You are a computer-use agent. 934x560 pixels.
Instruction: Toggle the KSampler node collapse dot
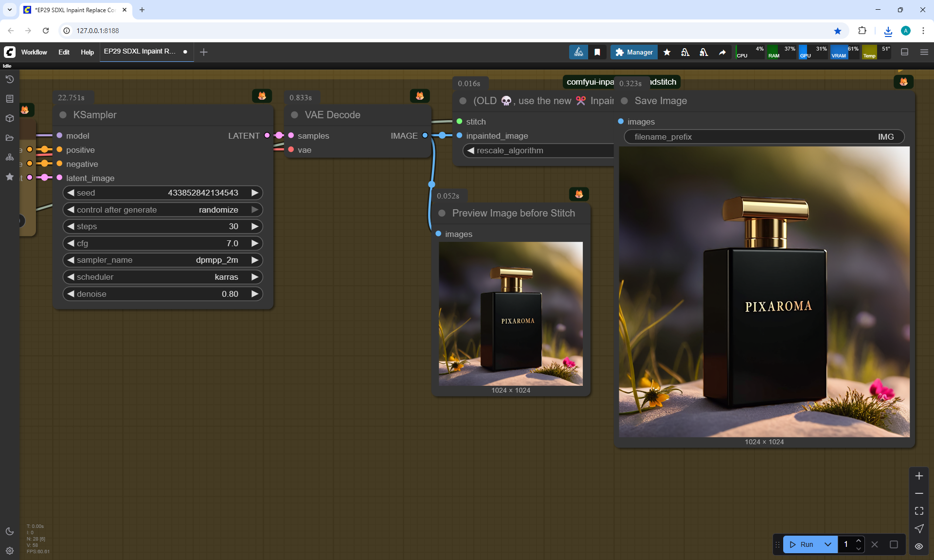(x=63, y=115)
